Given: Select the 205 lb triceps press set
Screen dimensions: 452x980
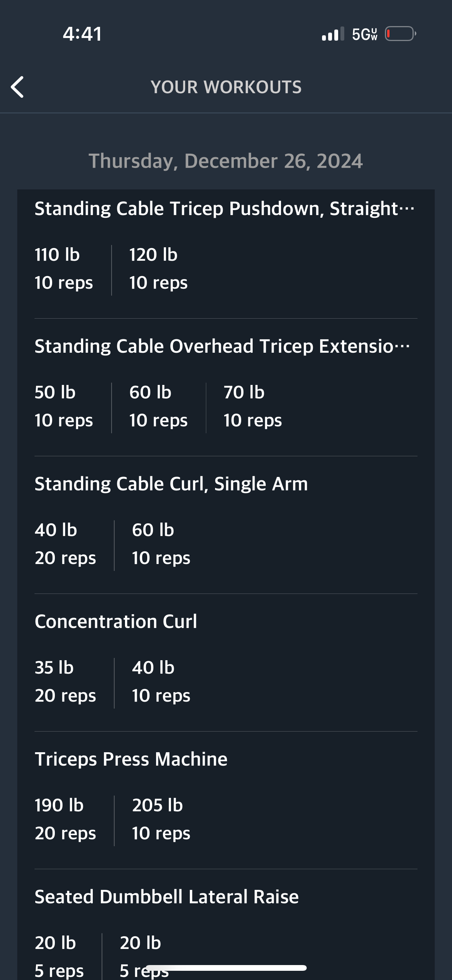Looking at the screenshot, I should click(x=161, y=819).
